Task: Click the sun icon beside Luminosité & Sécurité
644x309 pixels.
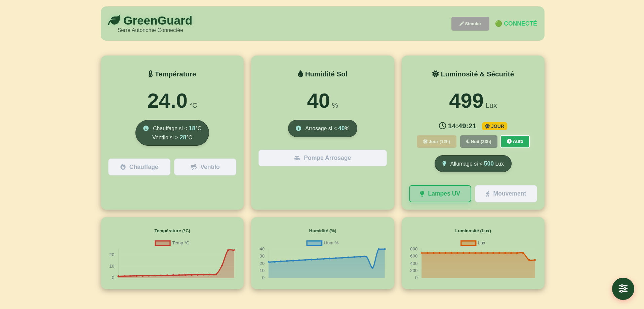Action: (x=435, y=74)
